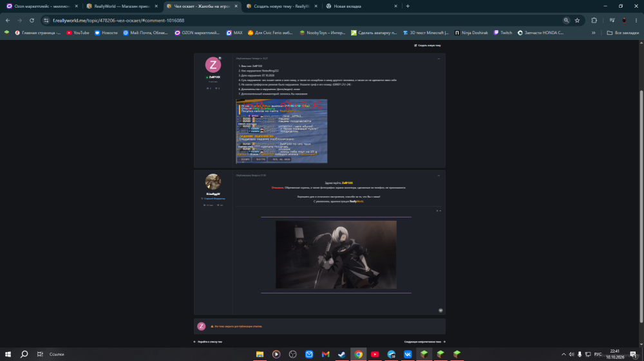The image size is (644, 361).
Task: Open VK from the taskbar
Action: [x=408, y=354]
